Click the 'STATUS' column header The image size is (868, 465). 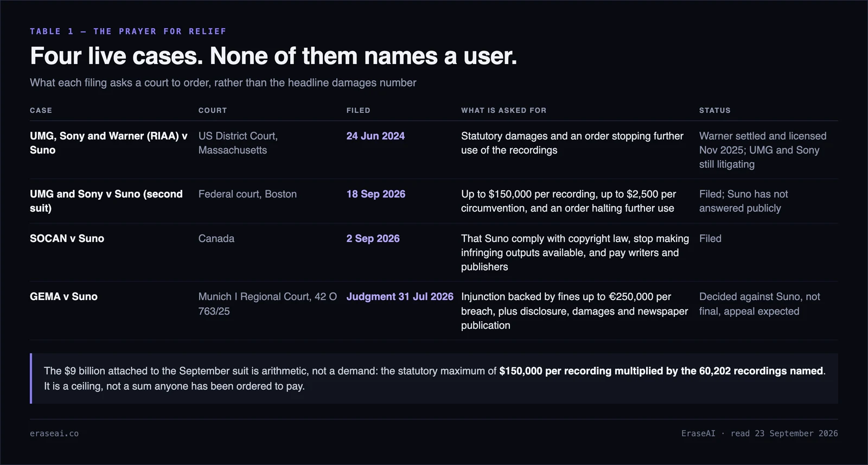click(x=715, y=110)
